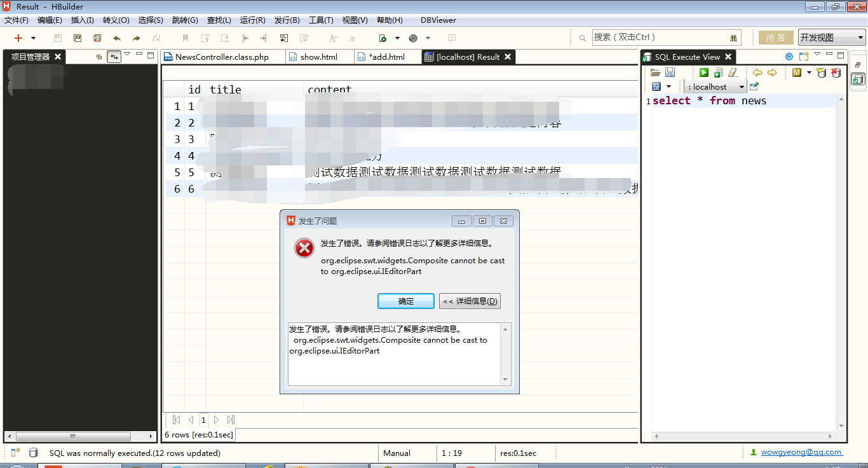Viewport: 868px width, 468px height.
Task: Click the undo arrow in main toolbar
Action: pos(117,38)
